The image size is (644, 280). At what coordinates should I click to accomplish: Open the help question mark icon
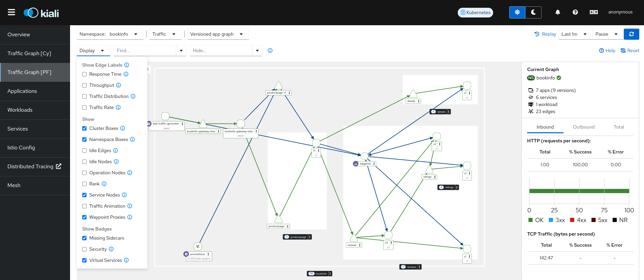tap(575, 12)
